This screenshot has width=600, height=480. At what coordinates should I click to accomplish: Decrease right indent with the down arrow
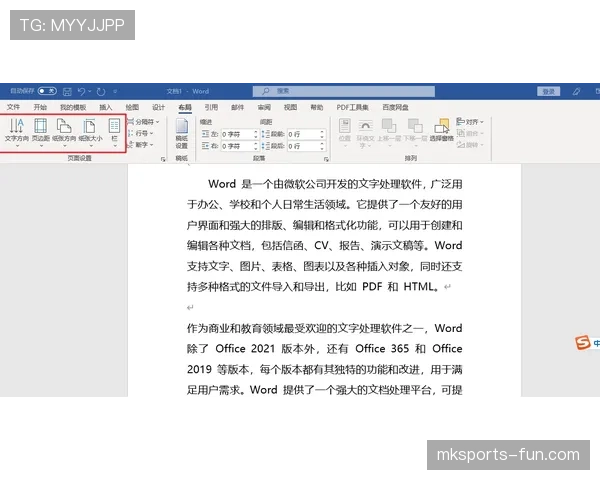tap(256, 149)
